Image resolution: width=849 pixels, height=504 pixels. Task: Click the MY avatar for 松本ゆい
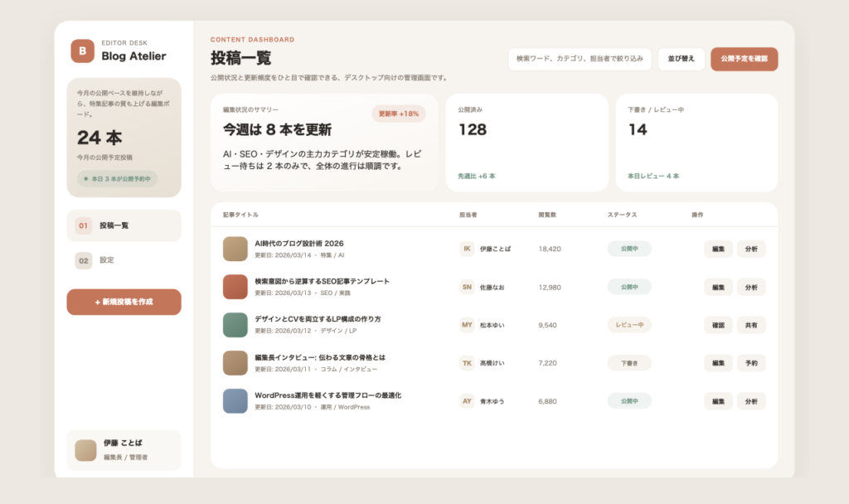tap(468, 325)
